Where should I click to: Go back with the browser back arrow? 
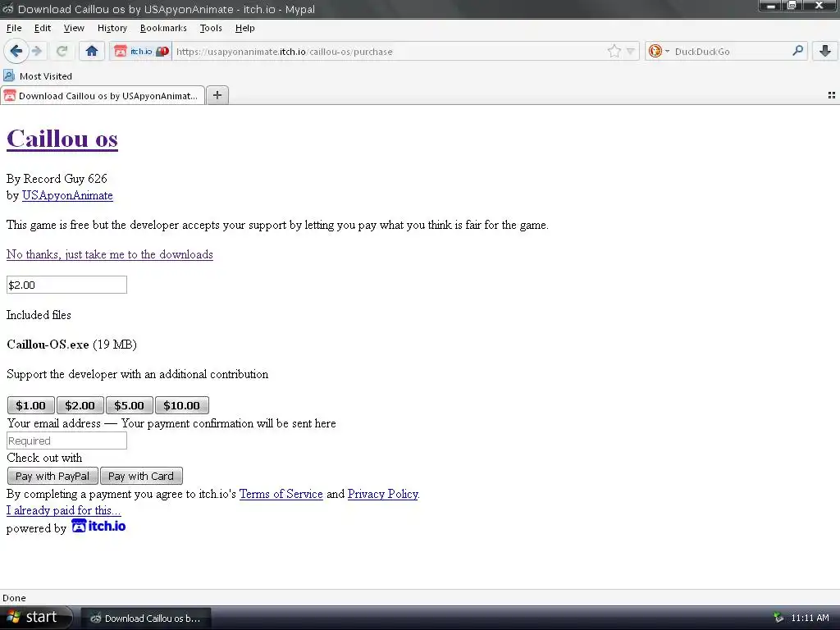coord(16,52)
